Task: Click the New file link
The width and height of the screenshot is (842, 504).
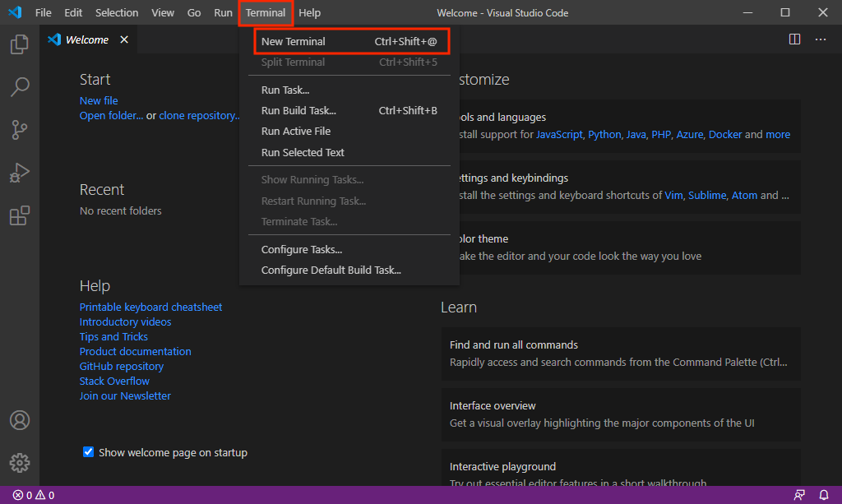Action: [99, 100]
